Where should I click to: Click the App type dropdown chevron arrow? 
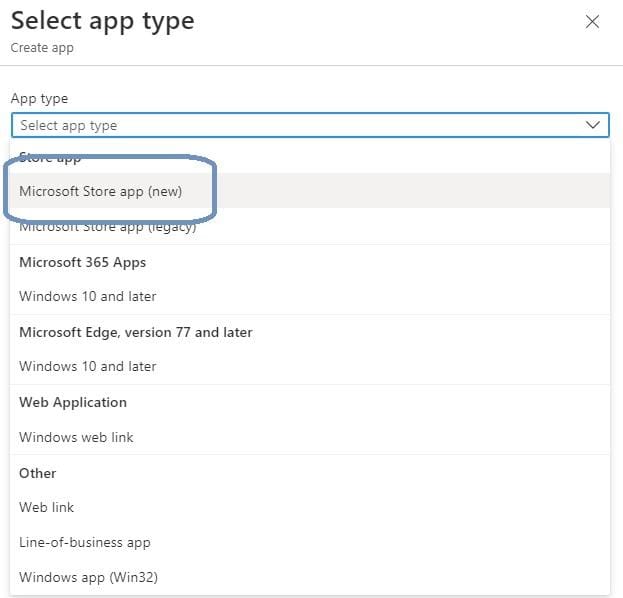click(593, 125)
